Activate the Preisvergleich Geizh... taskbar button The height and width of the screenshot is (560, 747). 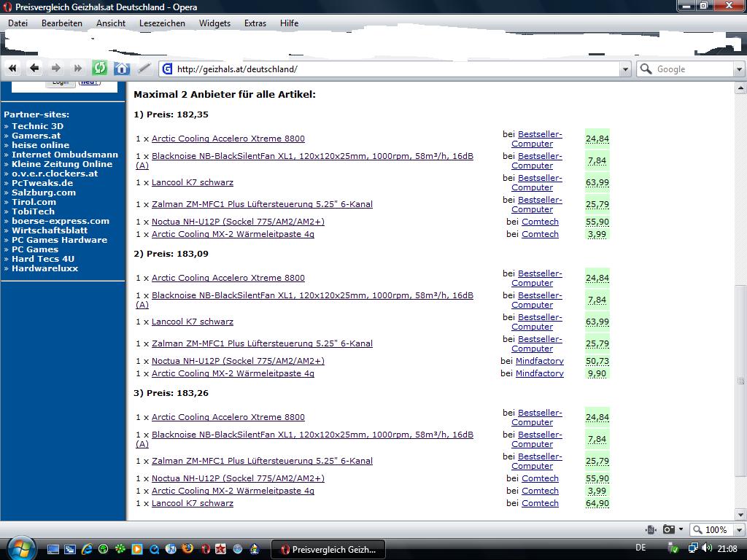[328, 550]
